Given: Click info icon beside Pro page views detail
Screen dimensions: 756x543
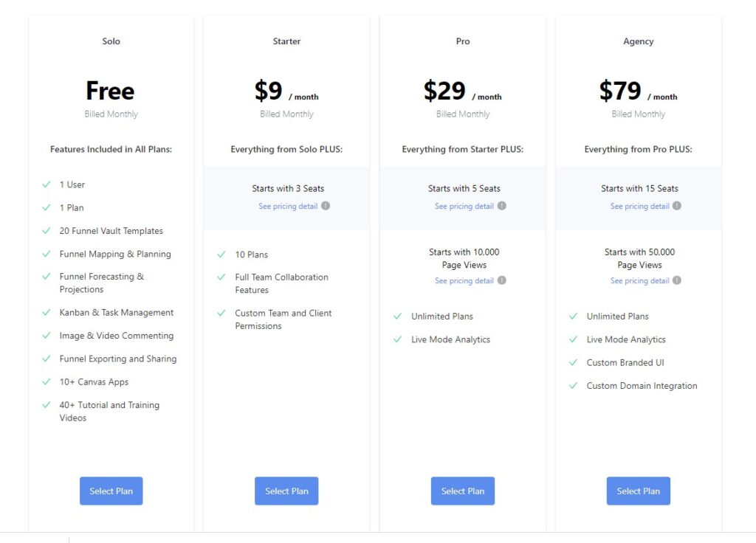Looking at the screenshot, I should [x=502, y=280].
